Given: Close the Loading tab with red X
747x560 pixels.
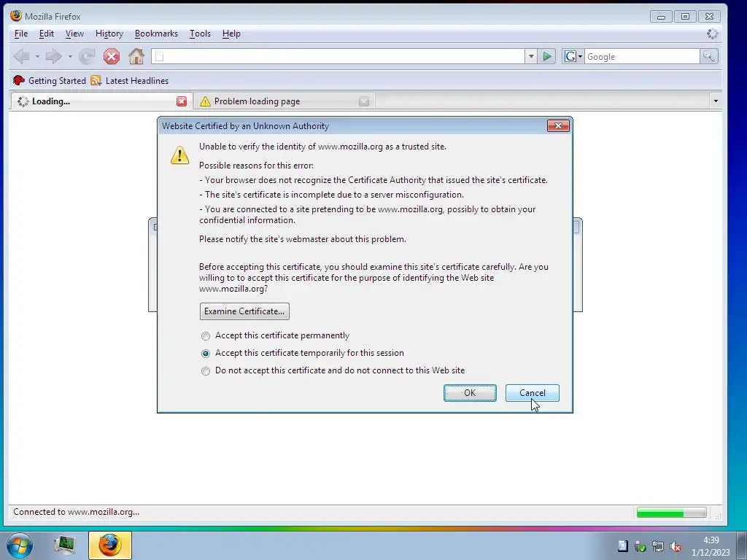Looking at the screenshot, I should click(x=182, y=101).
